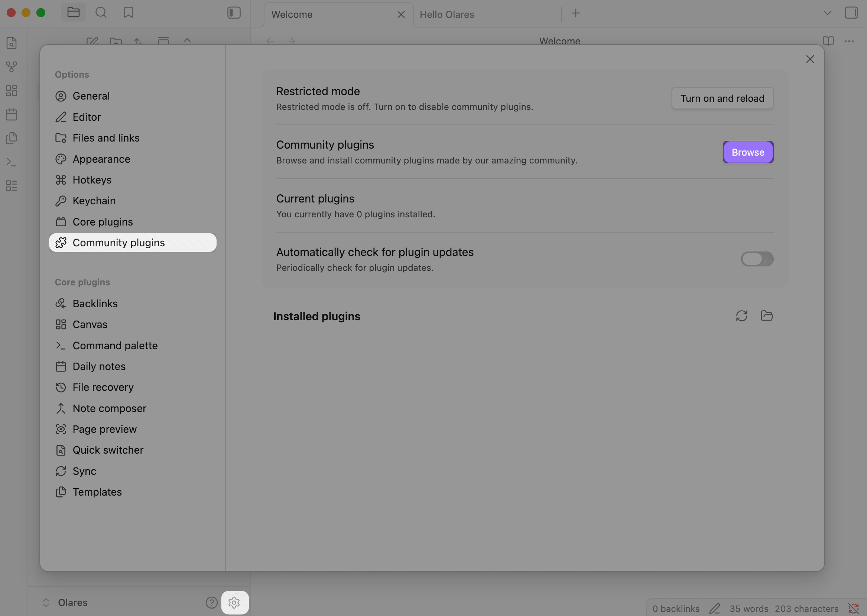
Task: Click the settings gear icon
Action: pyautogui.click(x=234, y=602)
